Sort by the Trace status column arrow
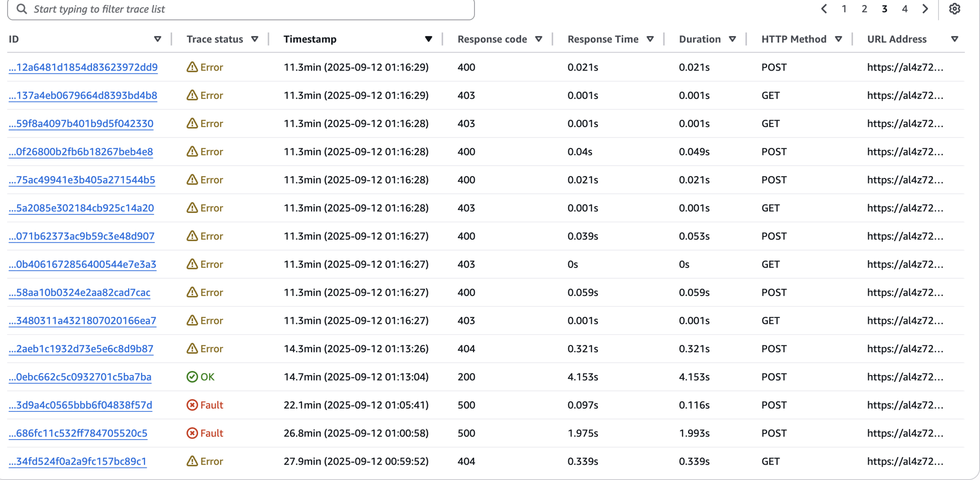 [x=255, y=39]
